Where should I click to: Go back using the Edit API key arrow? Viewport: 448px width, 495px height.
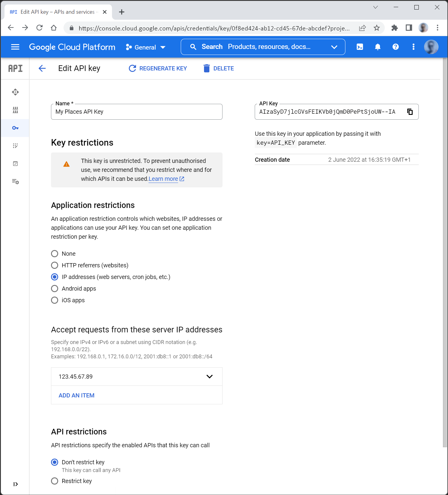point(42,68)
